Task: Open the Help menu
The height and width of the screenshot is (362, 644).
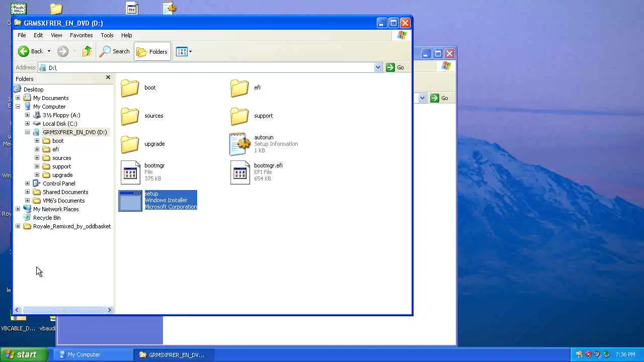Action: tap(126, 35)
